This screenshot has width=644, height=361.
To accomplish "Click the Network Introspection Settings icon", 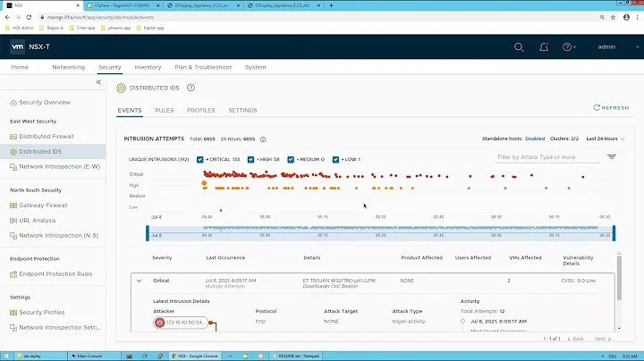I will 13,328.
